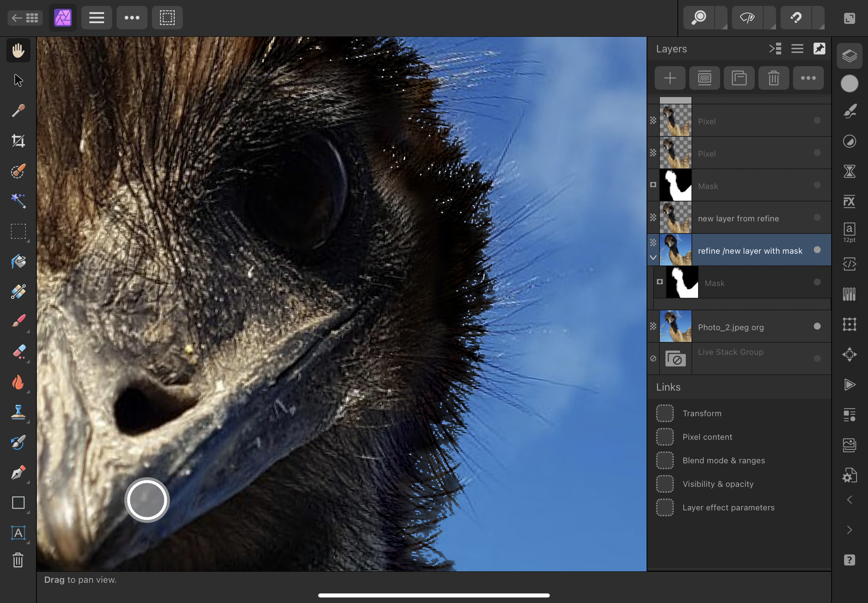Enable Visibility & opacity link checkbox

(x=665, y=484)
